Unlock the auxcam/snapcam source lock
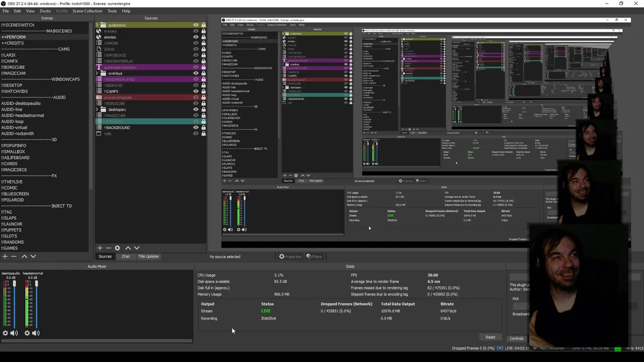Image resolution: width=644 pixels, height=362 pixels. [x=203, y=98]
